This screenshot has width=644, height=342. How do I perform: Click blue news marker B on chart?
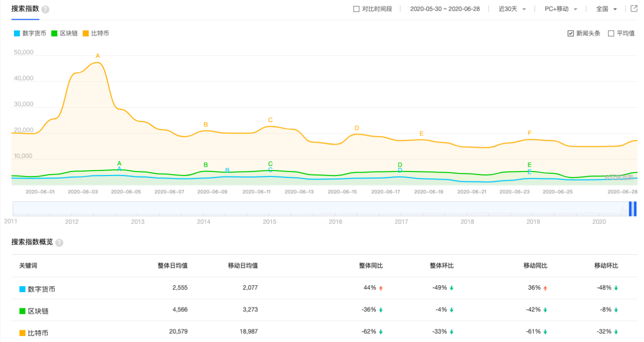point(227,170)
